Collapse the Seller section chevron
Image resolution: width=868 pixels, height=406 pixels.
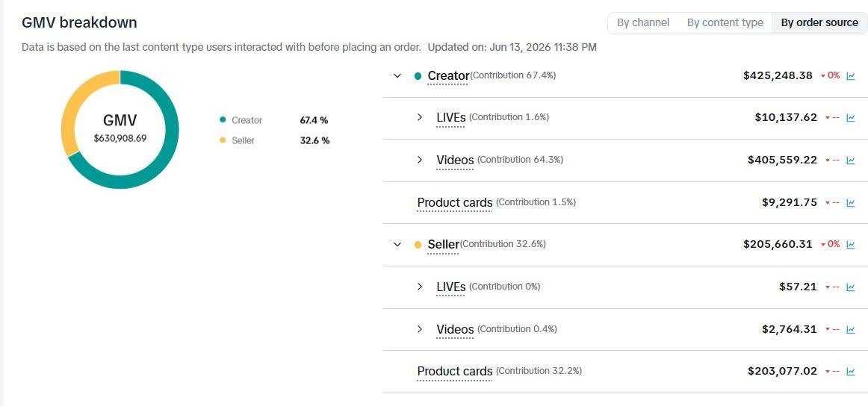tap(397, 245)
